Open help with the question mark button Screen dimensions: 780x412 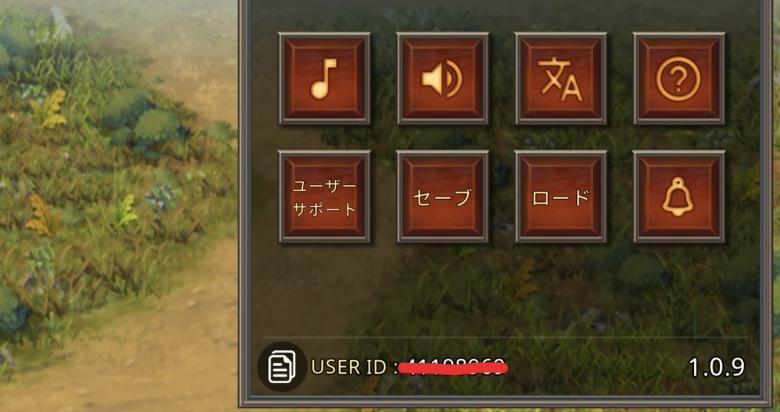click(679, 79)
